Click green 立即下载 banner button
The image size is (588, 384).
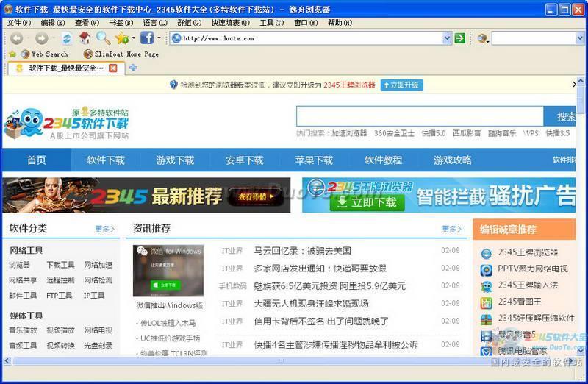367,202
